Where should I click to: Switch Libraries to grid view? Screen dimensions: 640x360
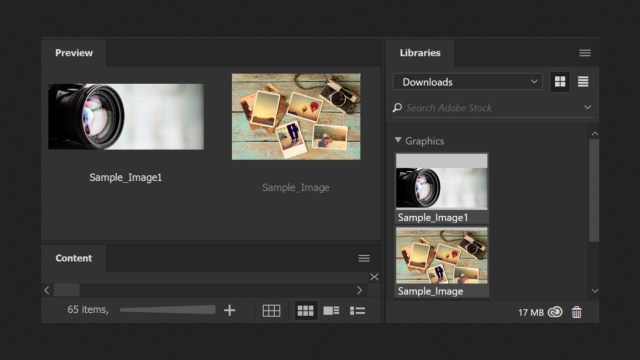click(560, 82)
